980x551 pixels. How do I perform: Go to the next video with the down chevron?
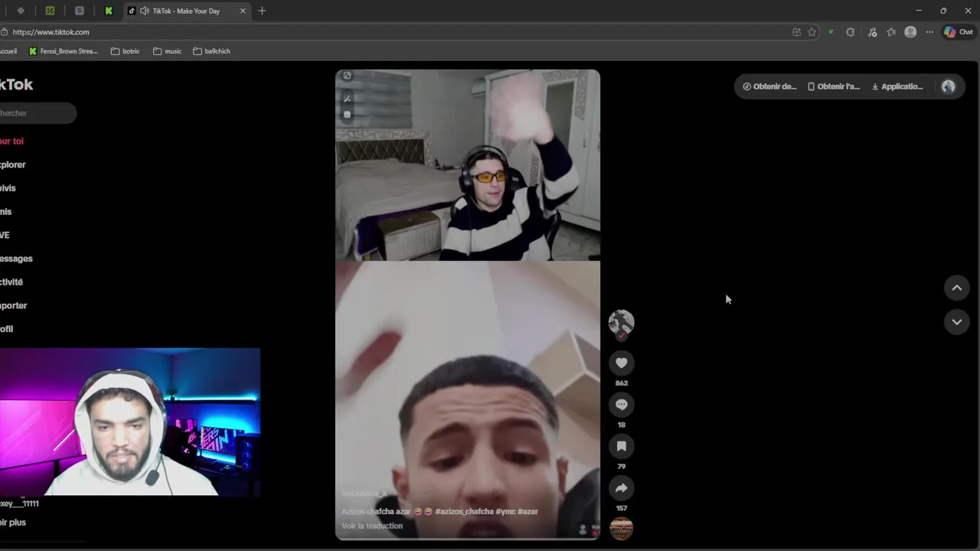point(957,322)
